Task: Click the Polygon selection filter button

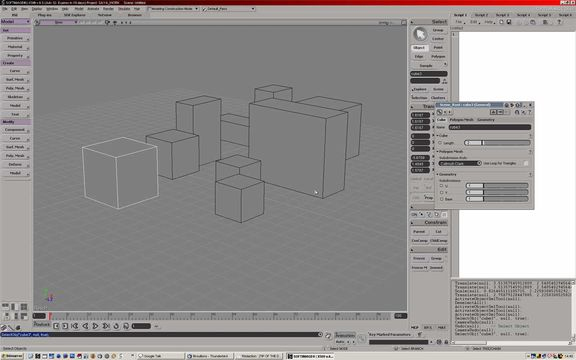Action: coord(438,57)
